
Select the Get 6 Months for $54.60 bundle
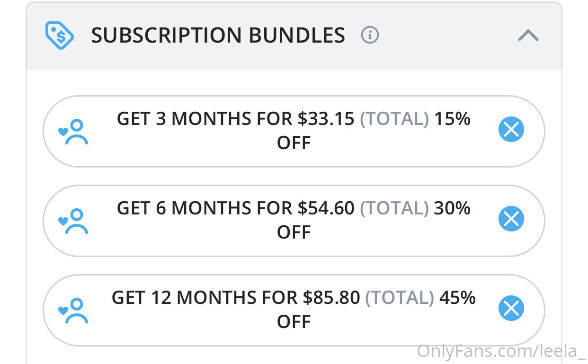(x=235, y=208)
